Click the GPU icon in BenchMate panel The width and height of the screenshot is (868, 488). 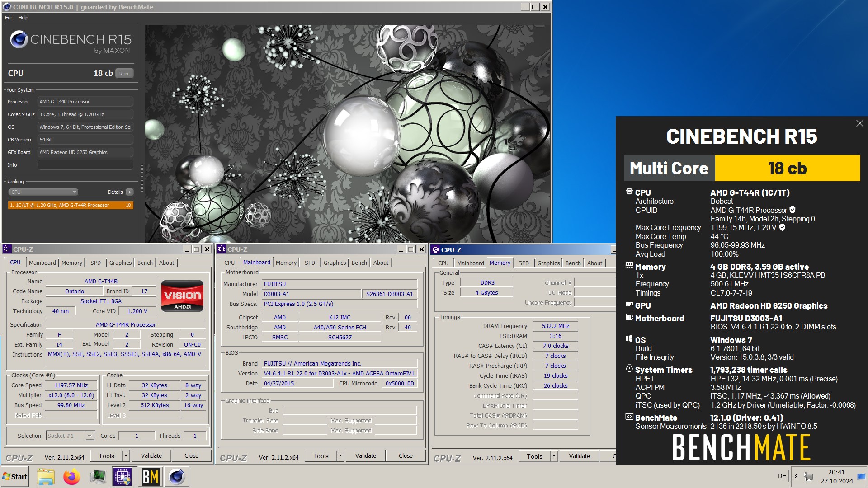[629, 305]
